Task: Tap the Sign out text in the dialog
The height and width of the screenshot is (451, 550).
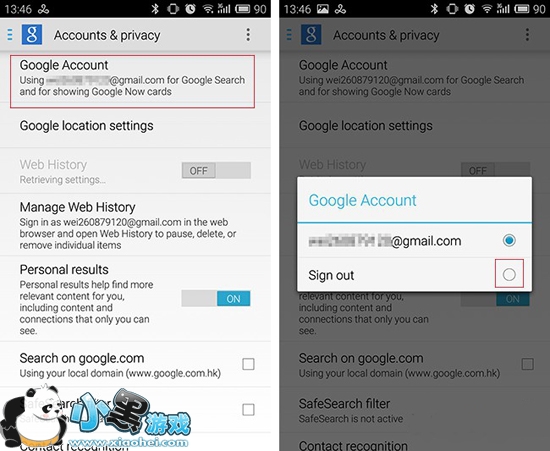Action: (x=331, y=275)
